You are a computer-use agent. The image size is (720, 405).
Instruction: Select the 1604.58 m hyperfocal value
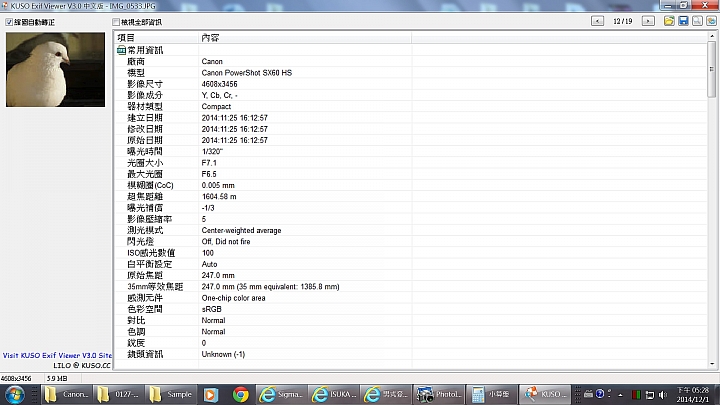pos(219,197)
